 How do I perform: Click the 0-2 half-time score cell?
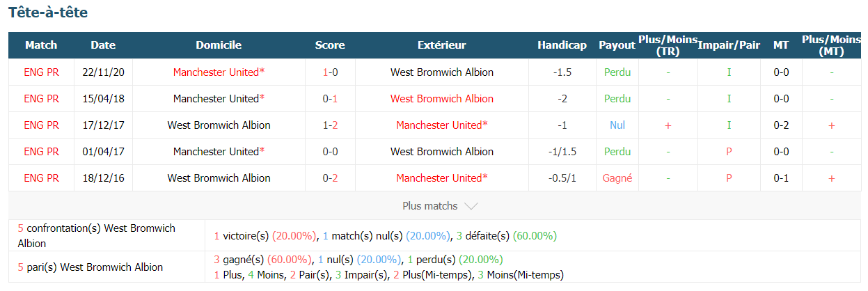point(781,125)
